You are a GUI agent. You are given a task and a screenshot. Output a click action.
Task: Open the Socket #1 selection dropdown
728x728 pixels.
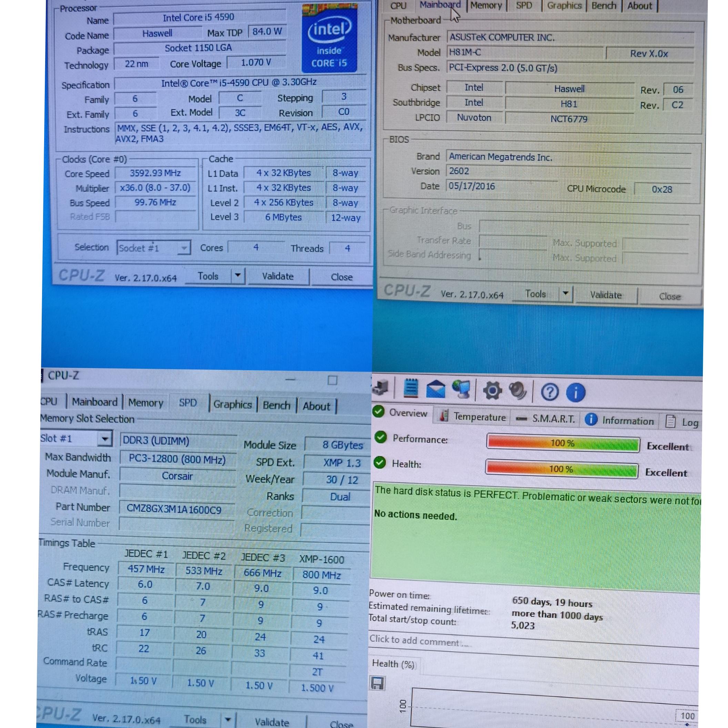183,248
